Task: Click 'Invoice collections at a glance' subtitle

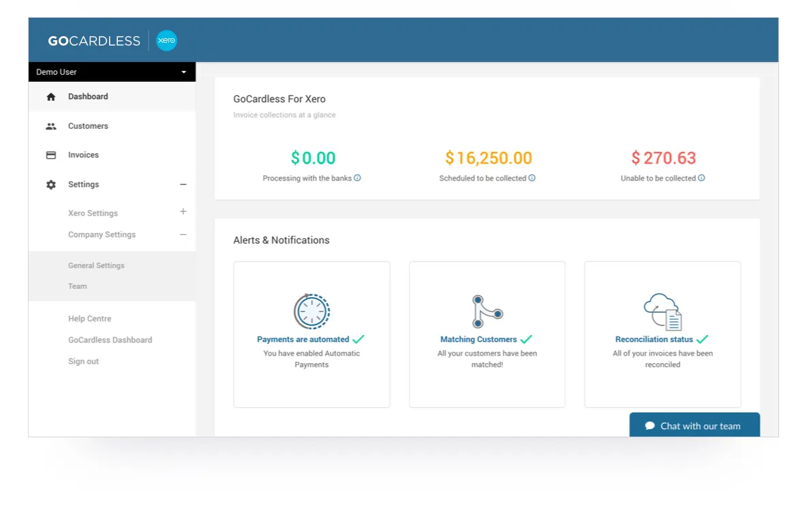Action: [285, 115]
